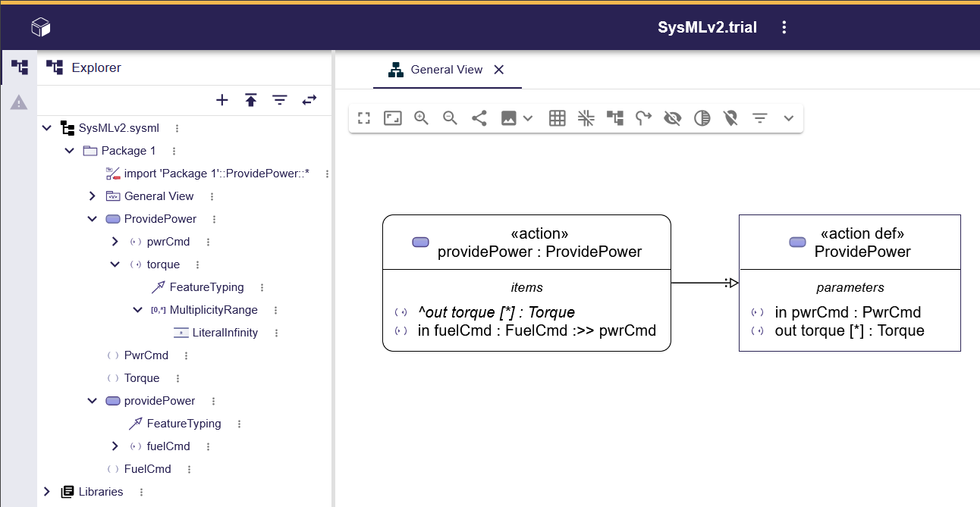Toggle the grid display in diagram toolbar
The height and width of the screenshot is (507, 980).
coord(557,118)
